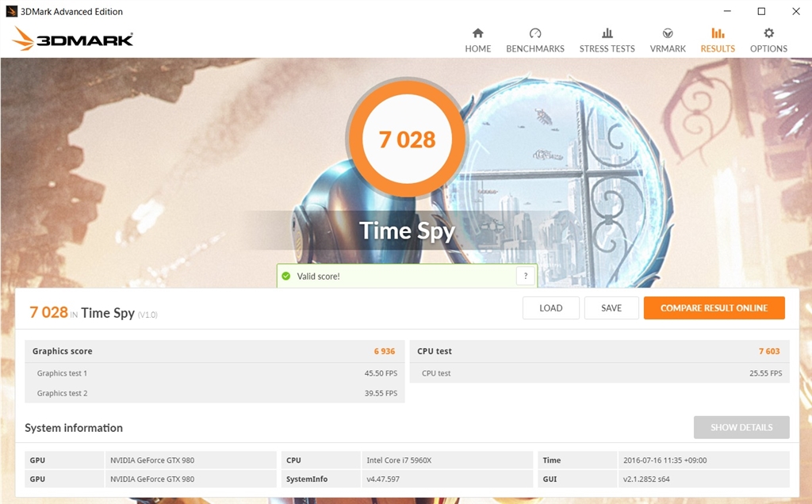Click COMPARE RESULT ONLINE button

[714, 308]
